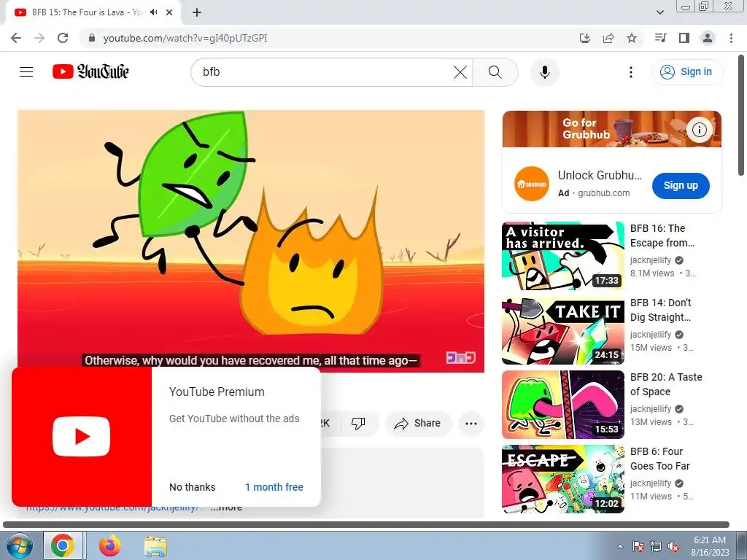Screen dimensions: 747x560
Task: View site information lock icon
Action: pyautogui.click(x=92, y=38)
